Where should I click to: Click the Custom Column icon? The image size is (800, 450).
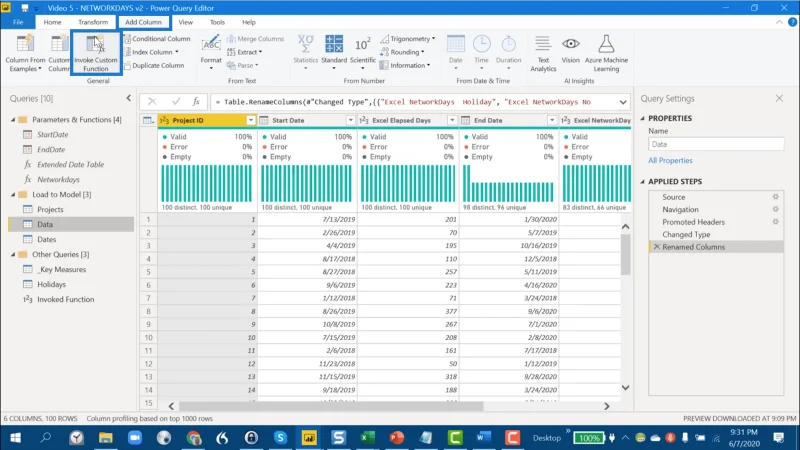click(x=59, y=44)
